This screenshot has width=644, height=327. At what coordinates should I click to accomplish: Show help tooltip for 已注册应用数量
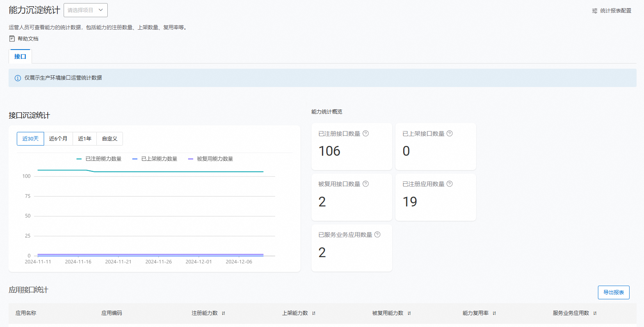coord(450,184)
